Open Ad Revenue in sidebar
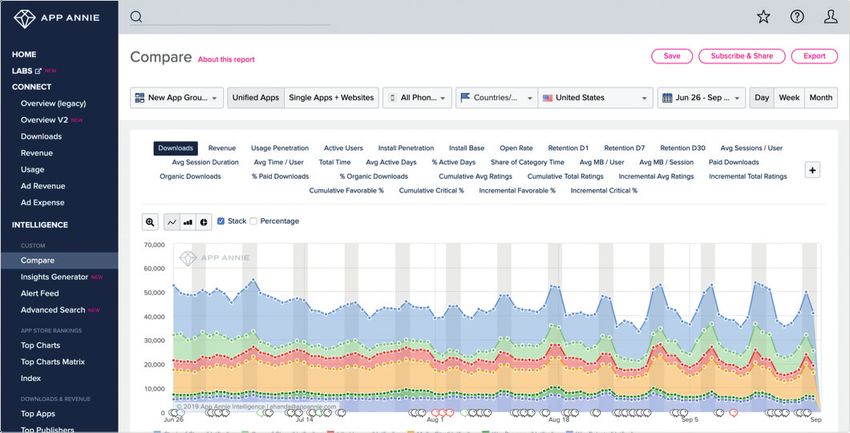This screenshot has width=850, height=433. [43, 186]
